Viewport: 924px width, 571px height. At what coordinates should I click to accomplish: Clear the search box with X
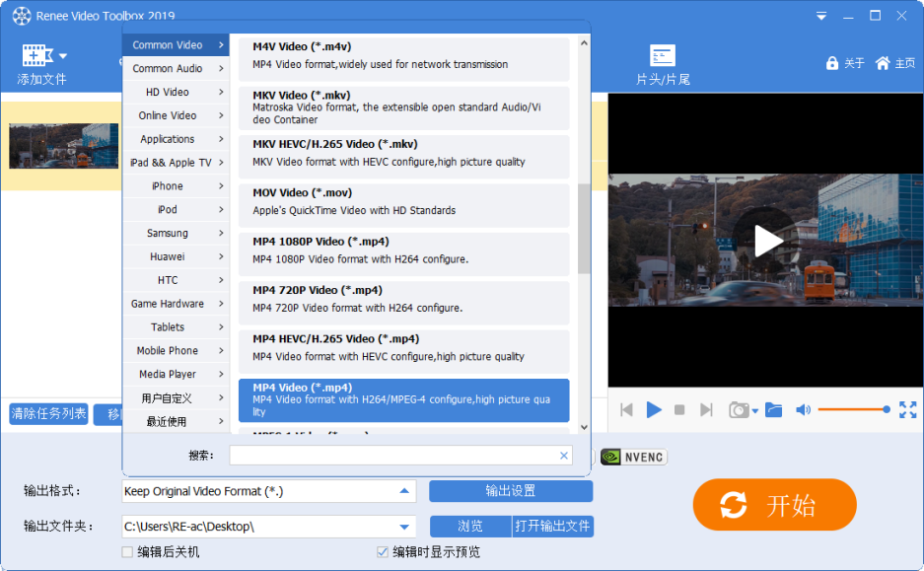click(564, 456)
